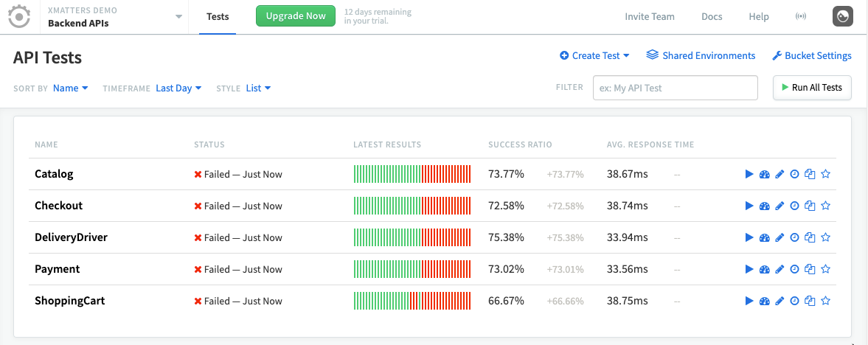Open the user avatar in top right

coord(843,16)
